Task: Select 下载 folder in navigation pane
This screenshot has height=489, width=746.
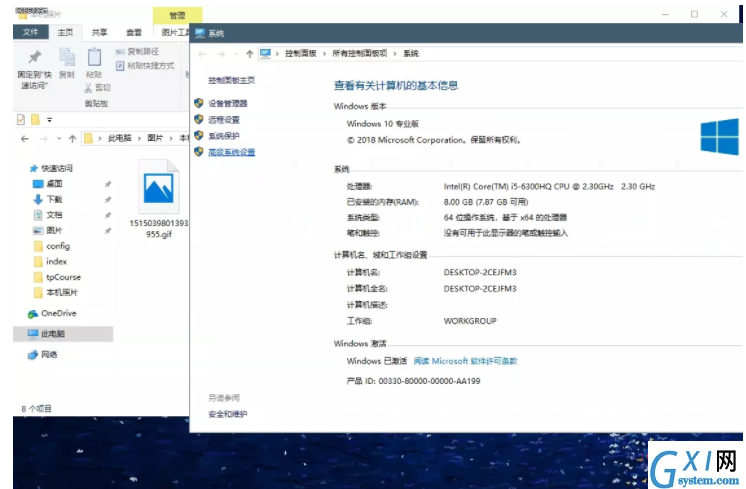Action: [x=54, y=199]
